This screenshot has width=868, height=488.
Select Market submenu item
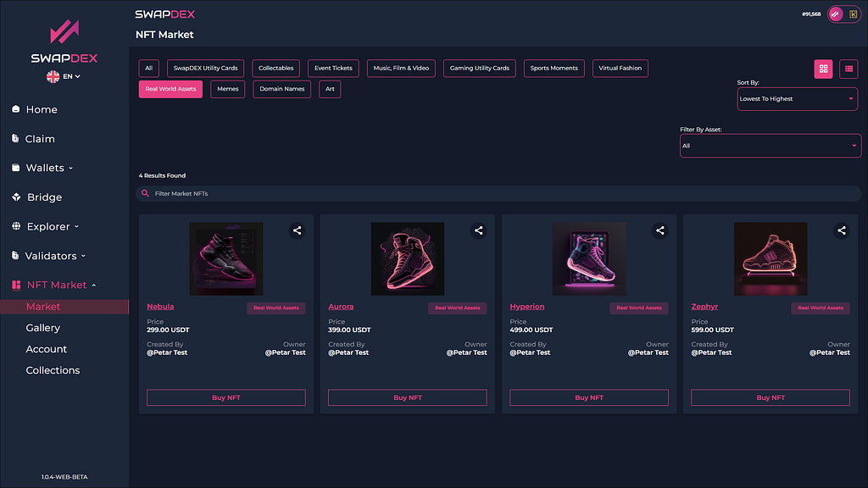(x=64, y=307)
